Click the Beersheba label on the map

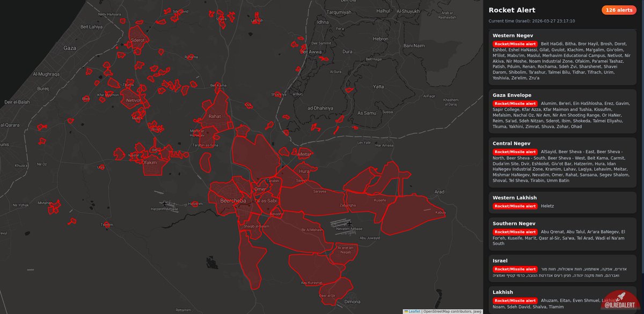pyautogui.click(x=232, y=200)
